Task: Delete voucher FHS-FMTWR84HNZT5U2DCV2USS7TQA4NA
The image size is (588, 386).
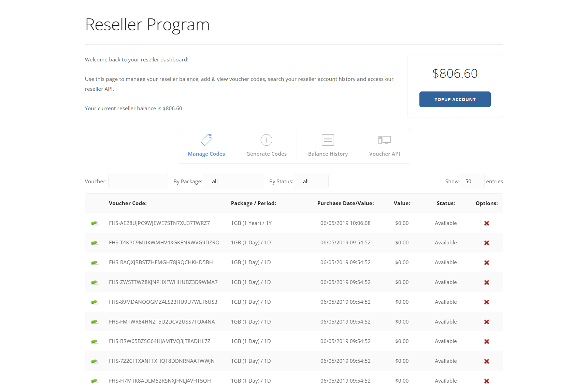Action: coord(487,322)
